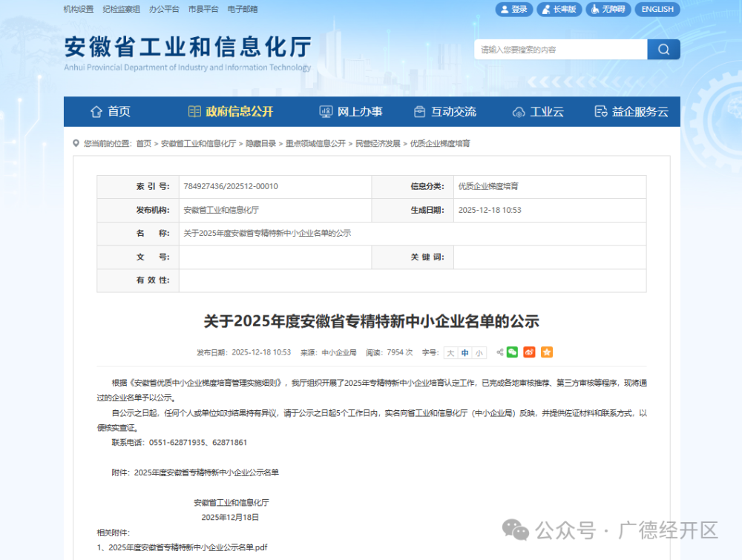
Task: Share the article to WeChat
Action: [x=512, y=352]
